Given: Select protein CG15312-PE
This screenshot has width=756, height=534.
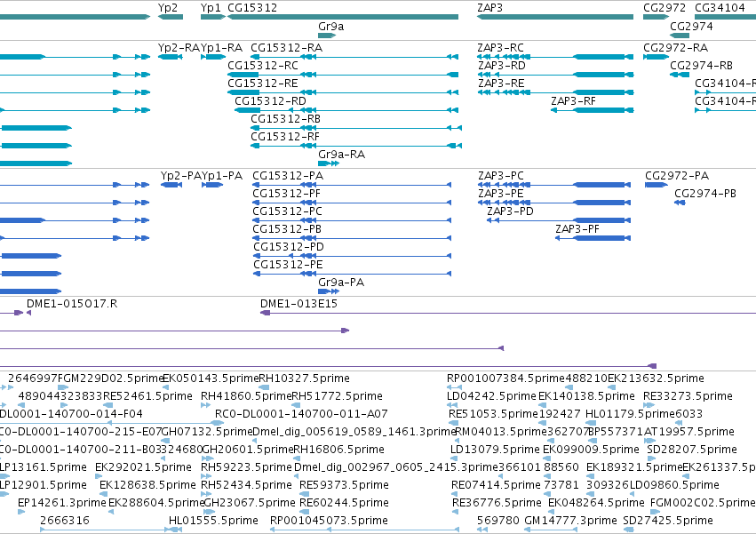Looking at the screenshot, I should point(289,265).
